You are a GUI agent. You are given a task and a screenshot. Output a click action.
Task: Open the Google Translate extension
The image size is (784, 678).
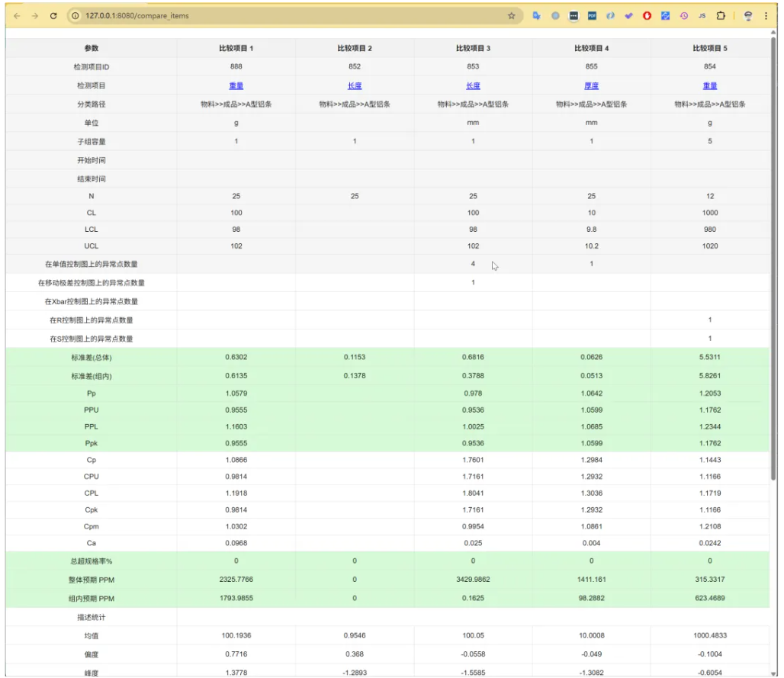537,15
